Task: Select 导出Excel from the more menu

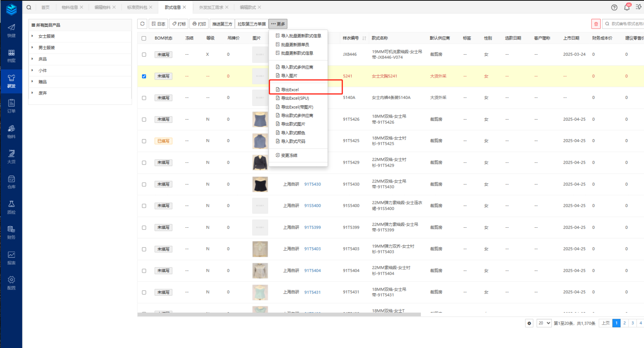Action: click(290, 90)
